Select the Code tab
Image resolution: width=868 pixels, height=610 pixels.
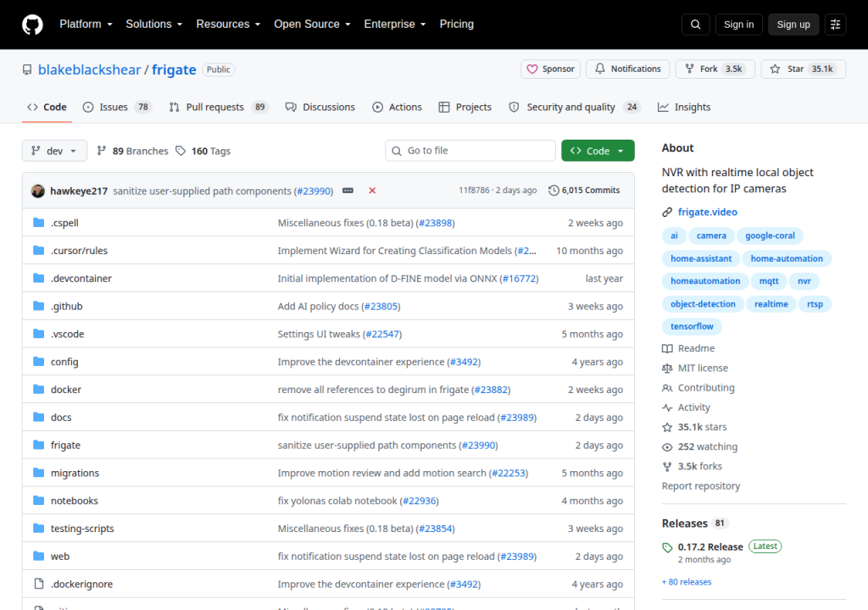click(47, 107)
